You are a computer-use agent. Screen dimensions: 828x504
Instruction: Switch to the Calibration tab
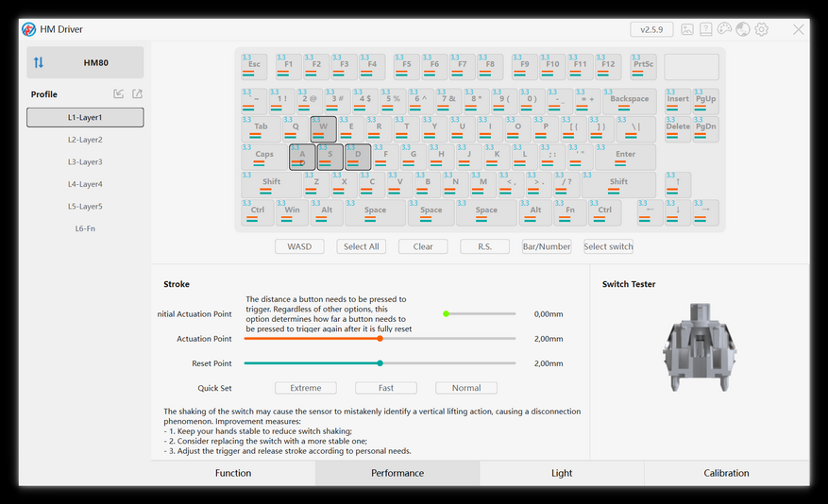click(x=726, y=474)
